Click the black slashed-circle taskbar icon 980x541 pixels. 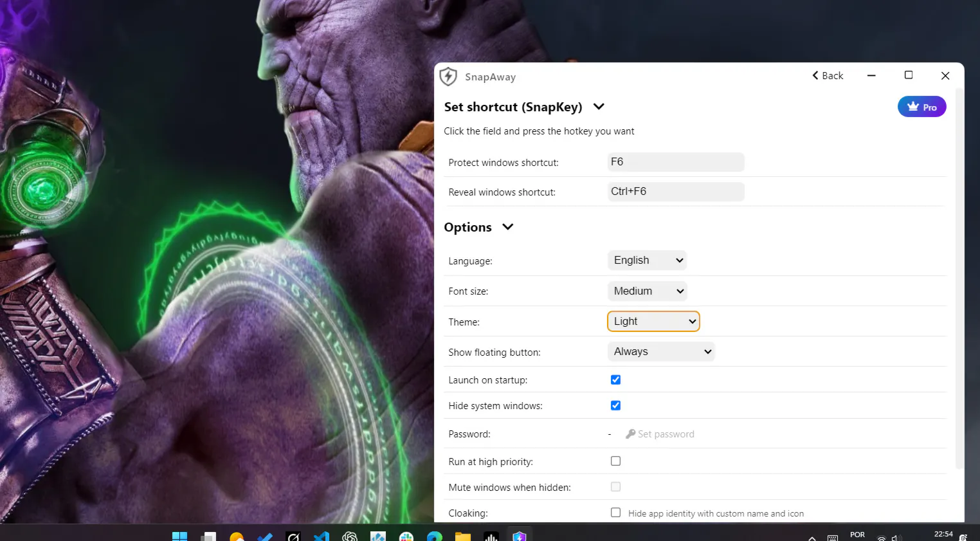click(293, 536)
